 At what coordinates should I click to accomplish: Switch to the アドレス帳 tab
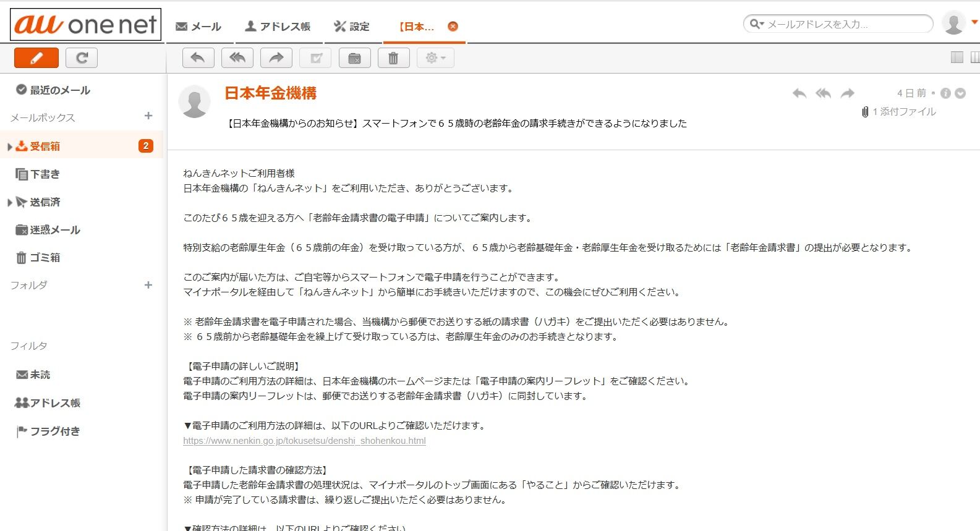pyautogui.click(x=278, y=27)
